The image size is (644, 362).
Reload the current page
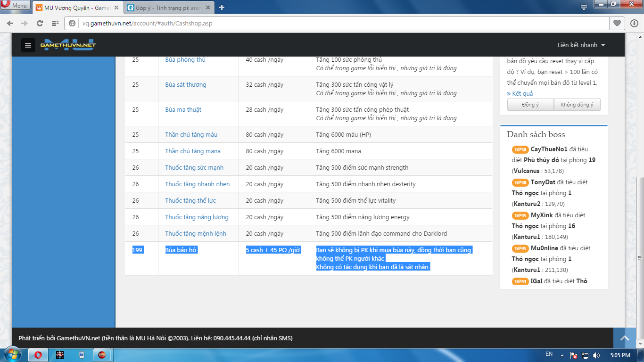coord(40,23)
